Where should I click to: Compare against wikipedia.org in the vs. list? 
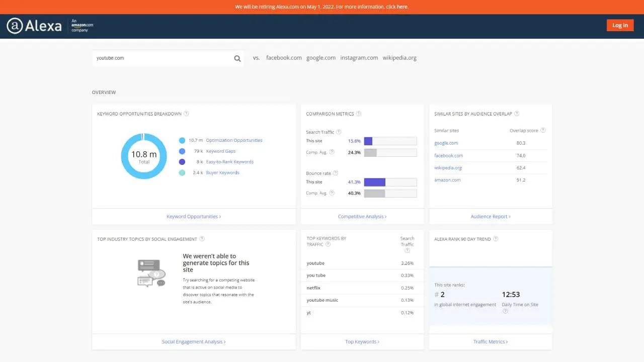coord(399,58)
